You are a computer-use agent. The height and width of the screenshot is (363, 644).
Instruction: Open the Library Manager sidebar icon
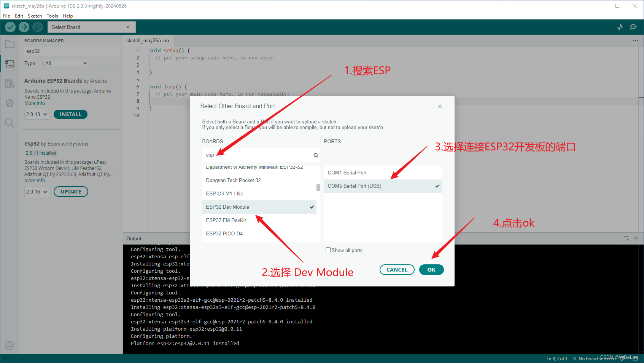[x=10, y=83]
